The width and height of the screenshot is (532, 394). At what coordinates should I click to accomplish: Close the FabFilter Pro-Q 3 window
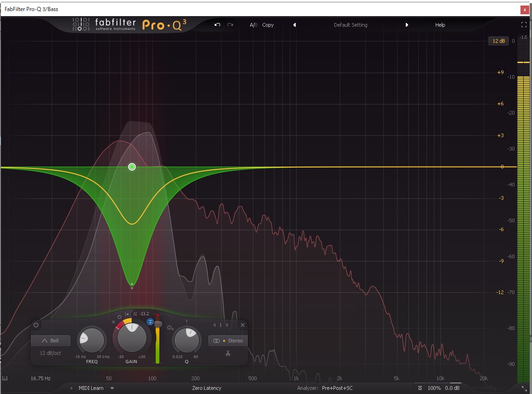coord(525,10)
